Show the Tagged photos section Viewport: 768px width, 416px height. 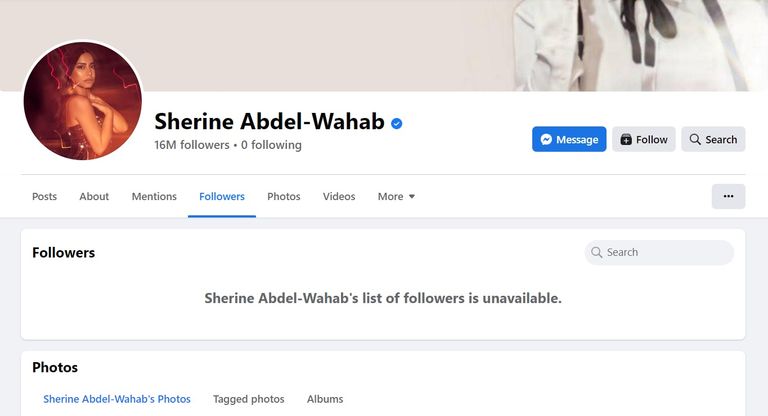tap(248, 399)
